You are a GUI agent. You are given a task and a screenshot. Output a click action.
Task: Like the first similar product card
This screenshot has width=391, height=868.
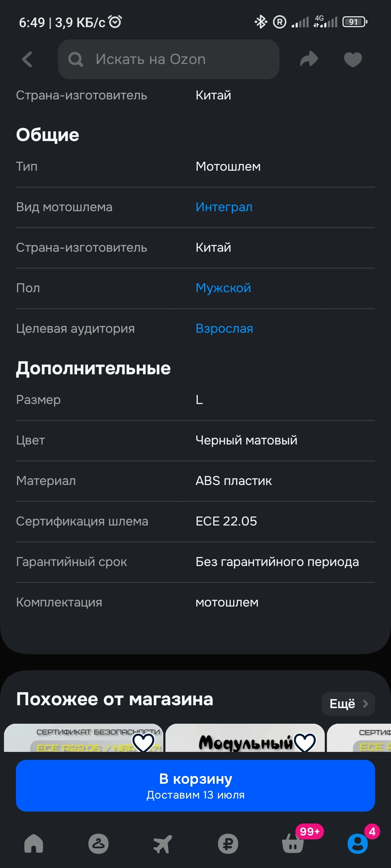[x=144, y=741]
